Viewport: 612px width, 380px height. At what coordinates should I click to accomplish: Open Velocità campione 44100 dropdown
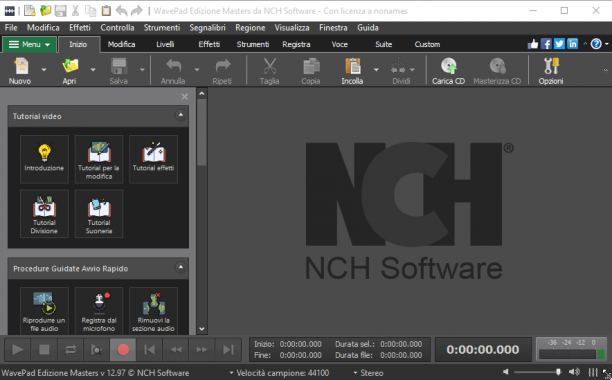279,373
